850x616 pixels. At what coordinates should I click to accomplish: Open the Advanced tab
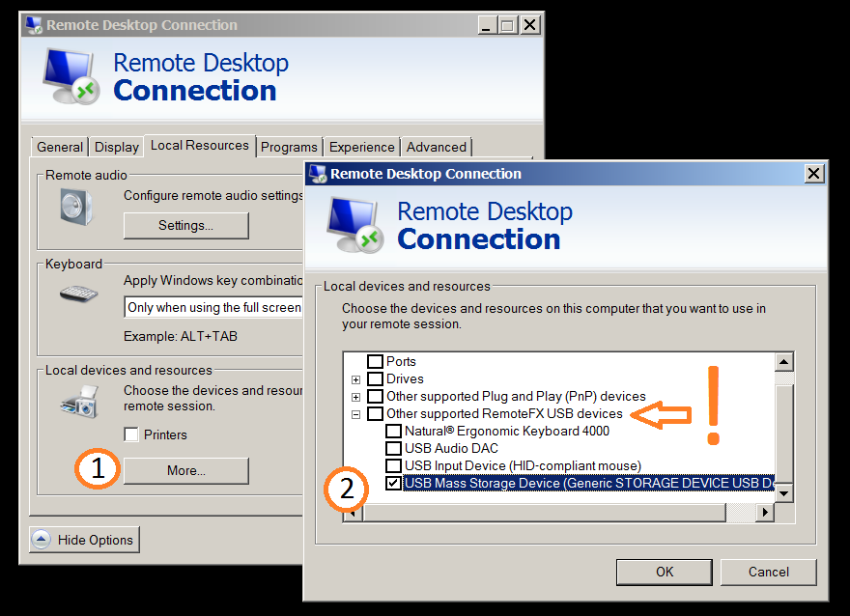coord(436,147)
